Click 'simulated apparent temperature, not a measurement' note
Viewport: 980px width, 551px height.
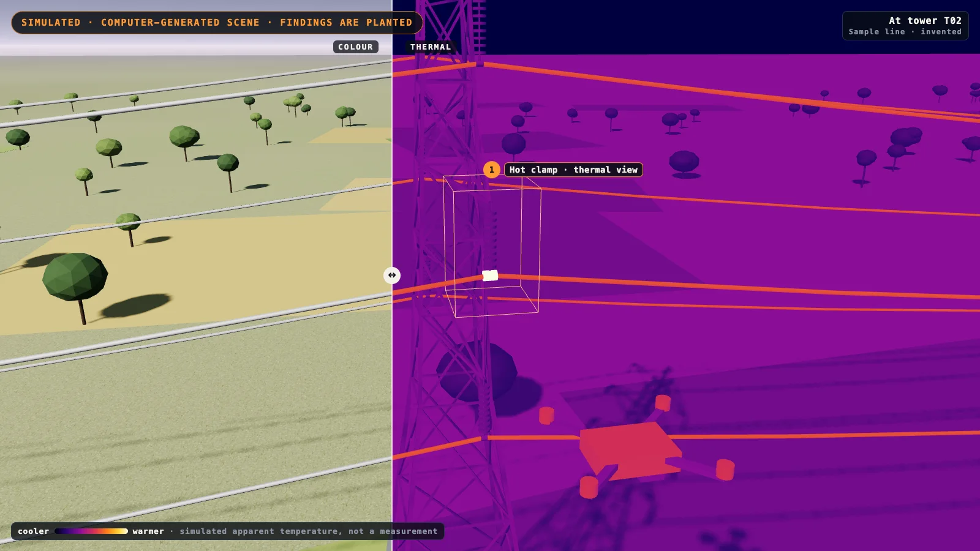pos(309,531)
